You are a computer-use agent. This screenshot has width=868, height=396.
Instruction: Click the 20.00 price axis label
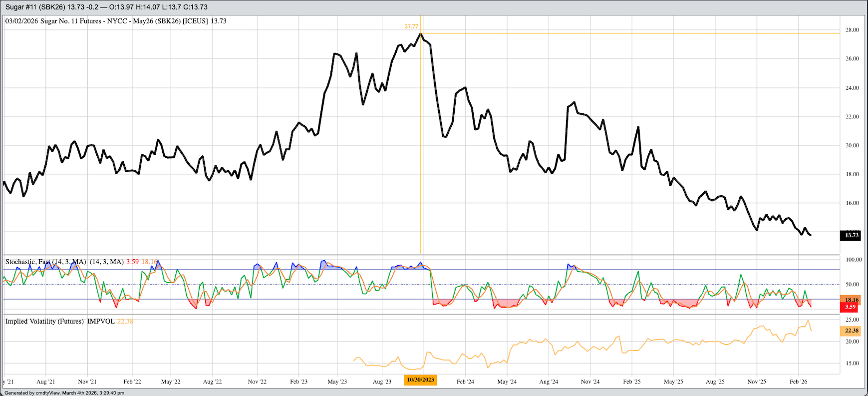[852, 146]
